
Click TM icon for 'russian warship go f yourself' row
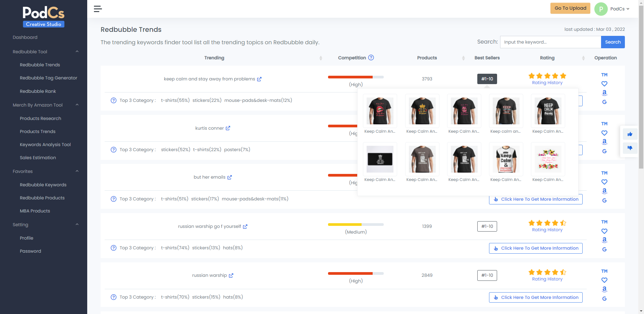(604, 222)
